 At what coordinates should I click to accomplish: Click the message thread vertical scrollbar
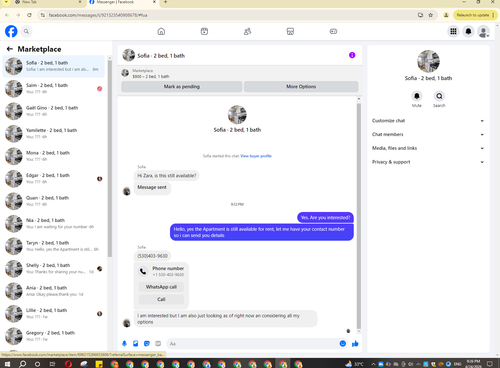pyautogui.click(x=359, y=216)
